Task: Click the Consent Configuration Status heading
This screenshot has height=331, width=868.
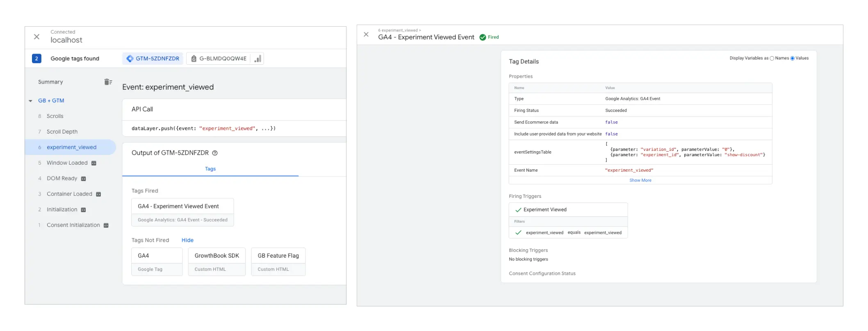Action: 542,274
